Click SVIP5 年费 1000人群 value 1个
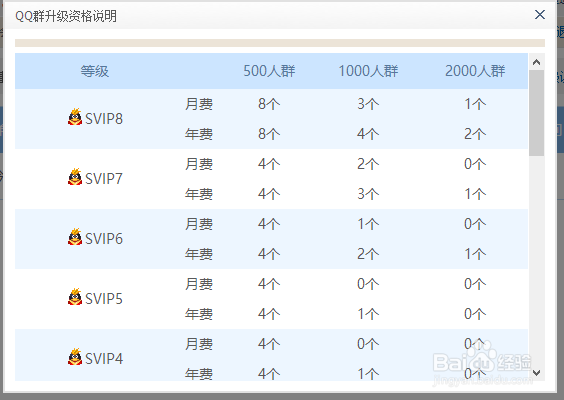Viewport: 564px width, 400px height. point(368,314)
